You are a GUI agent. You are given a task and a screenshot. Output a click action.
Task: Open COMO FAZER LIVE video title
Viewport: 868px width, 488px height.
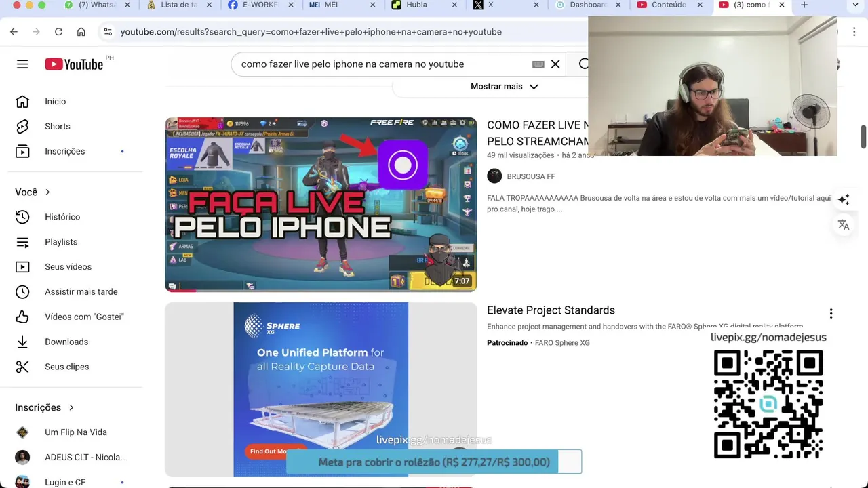pos(537,134)
